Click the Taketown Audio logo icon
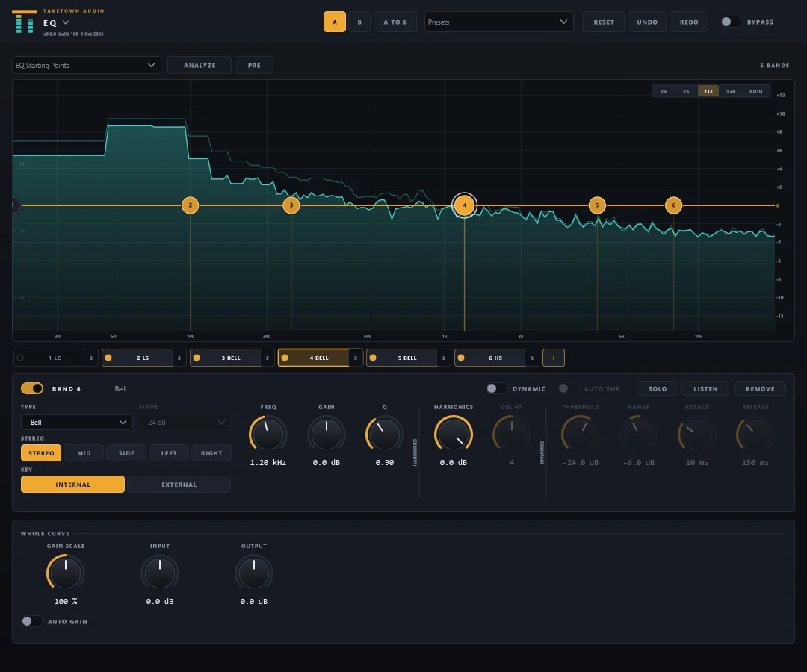The width and height of the screenshot is (807, 672). 24,22
